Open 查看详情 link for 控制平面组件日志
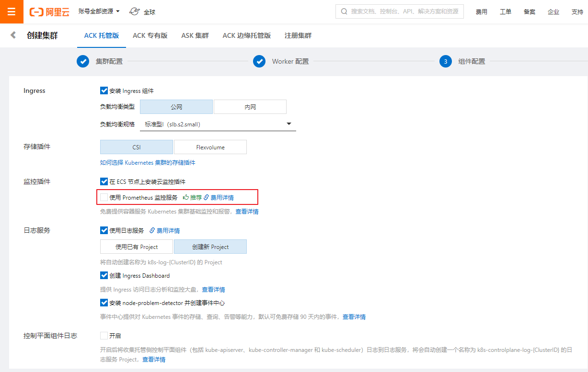 (x=154, y=360)
